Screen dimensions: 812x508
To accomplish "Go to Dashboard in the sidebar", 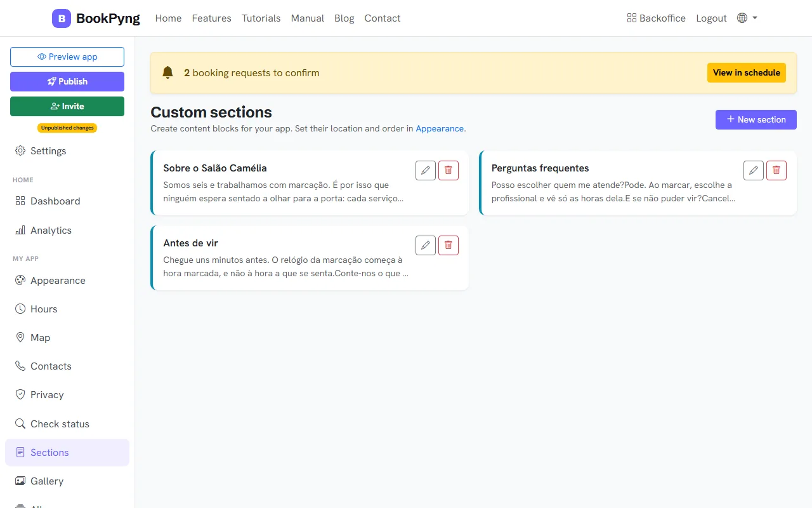I will pyautogui.click(x=67, y=201).
